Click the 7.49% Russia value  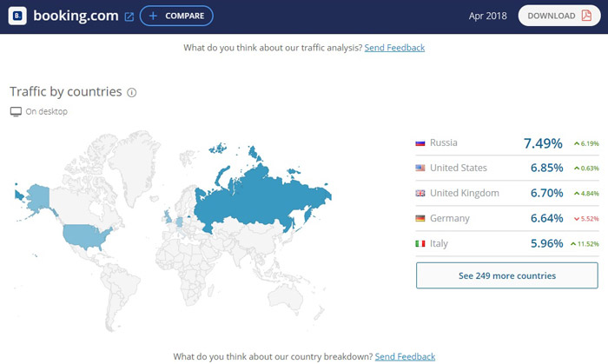(543, 143)
